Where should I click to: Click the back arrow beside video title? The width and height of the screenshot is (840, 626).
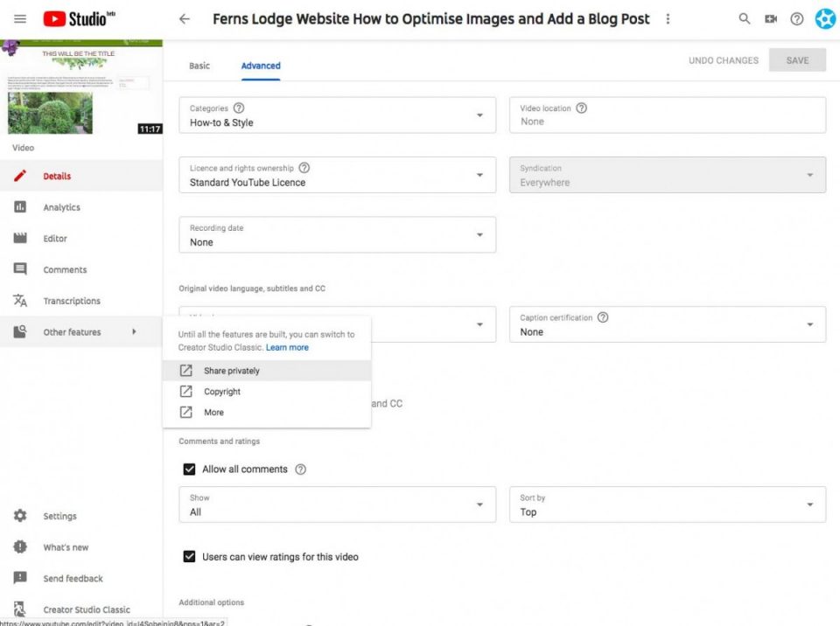[x=185, y=19]
